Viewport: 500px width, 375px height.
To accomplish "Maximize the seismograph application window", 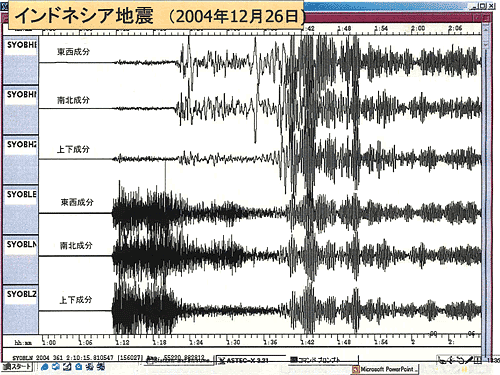I will [483, 6].
